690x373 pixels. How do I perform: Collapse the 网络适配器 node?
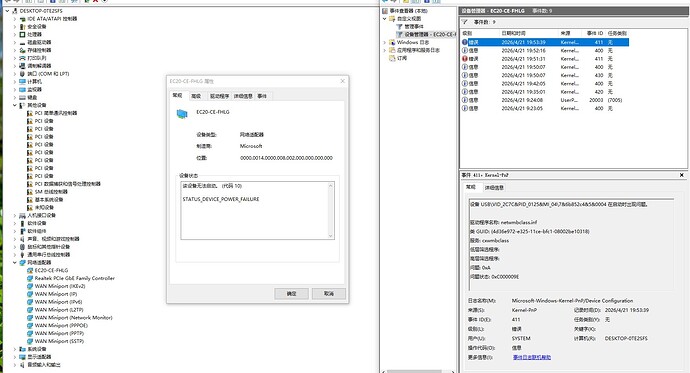click(15, 263)
